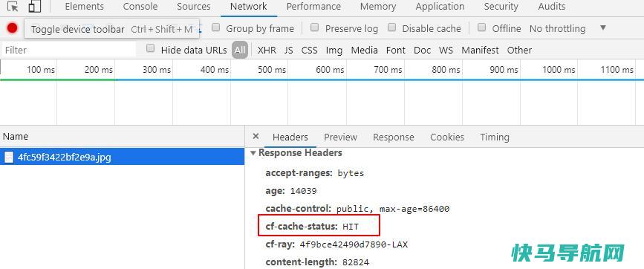Close the request details pane
The height and width of the screenshot is (269, 644).
256,136
